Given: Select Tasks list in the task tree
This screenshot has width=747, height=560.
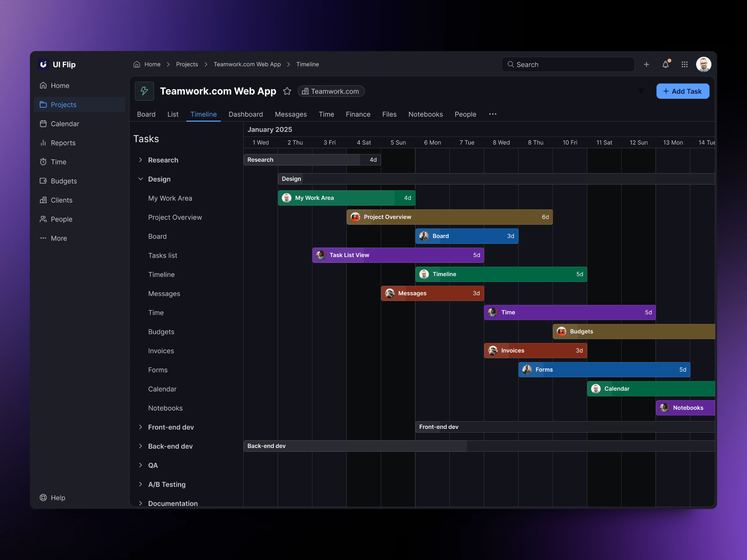Looking at the screenshot, I should coord(163,255).
